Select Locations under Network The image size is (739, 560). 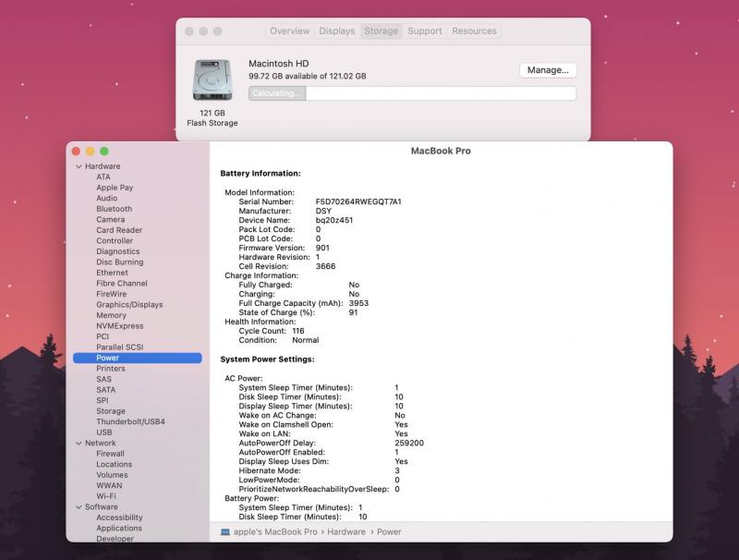click(114, 464)
